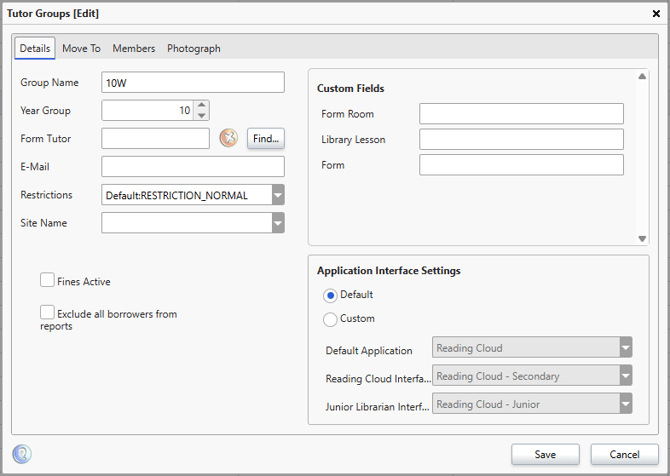Screen dimensions: 670x476
Task: Decrease the Year Group value with down arrow
Action: tap(202, 115)
